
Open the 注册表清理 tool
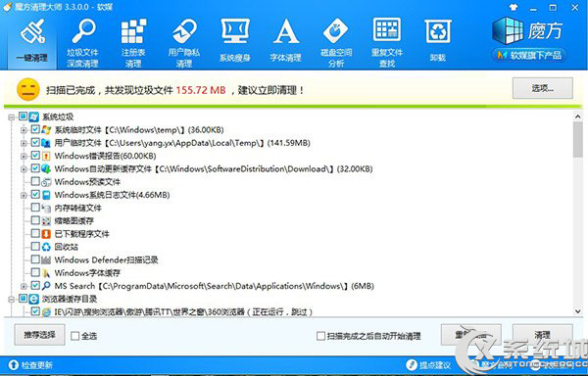133,44
